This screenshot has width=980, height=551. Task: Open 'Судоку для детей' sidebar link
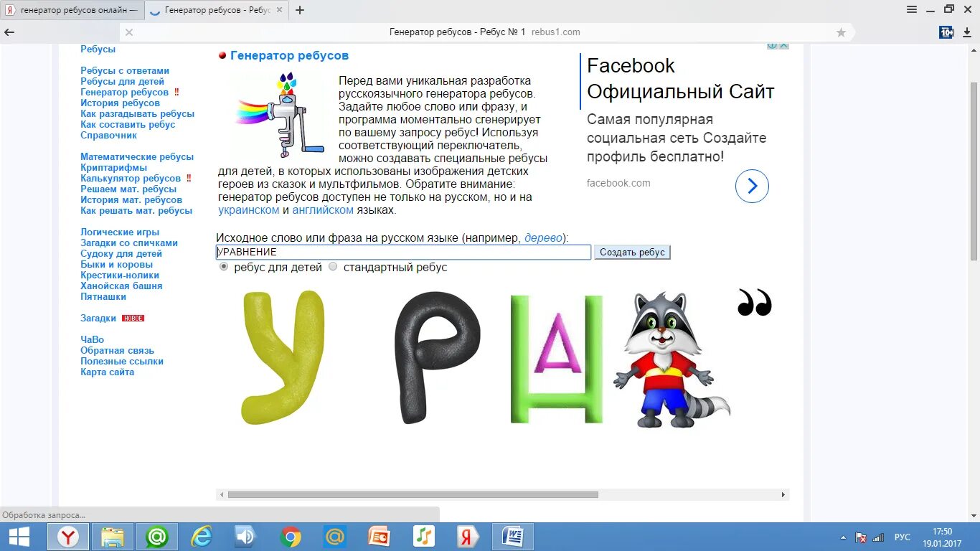point(121,253)
